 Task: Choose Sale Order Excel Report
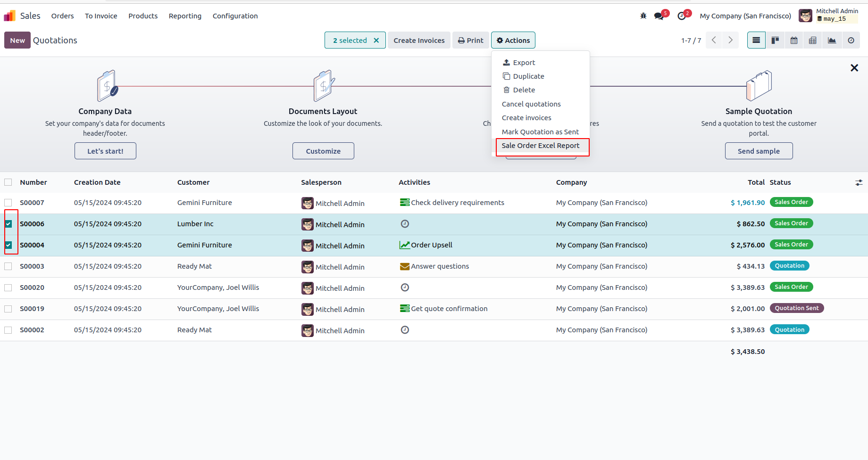point(541,146)
